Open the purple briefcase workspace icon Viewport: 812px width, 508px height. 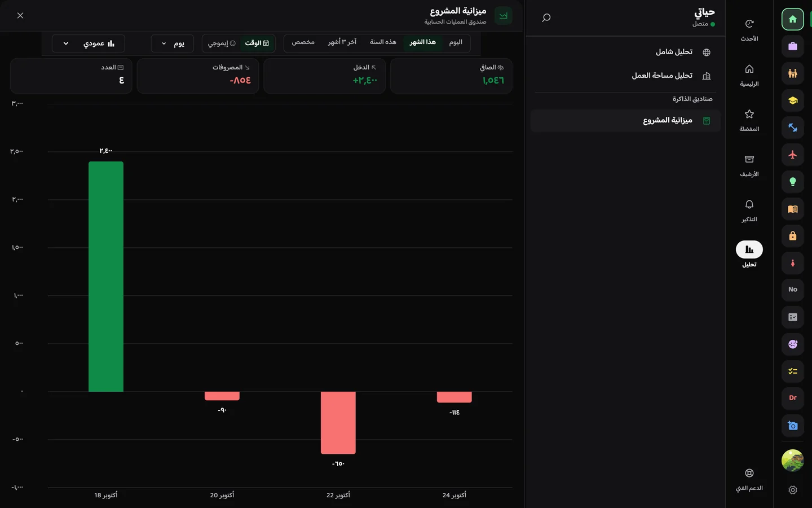click(x=792, y=46)
